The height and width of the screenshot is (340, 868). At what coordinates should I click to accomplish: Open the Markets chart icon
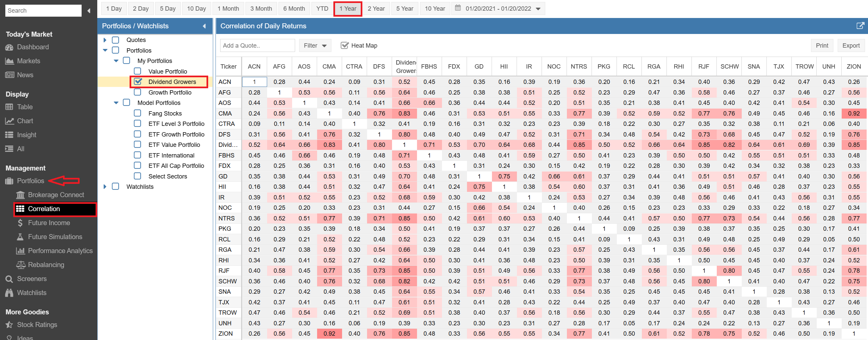point(9,61)
